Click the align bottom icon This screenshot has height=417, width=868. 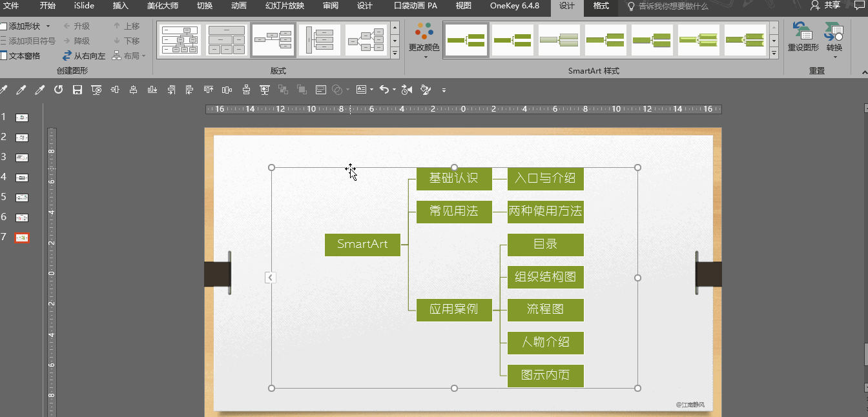click(x=152, y=90)
